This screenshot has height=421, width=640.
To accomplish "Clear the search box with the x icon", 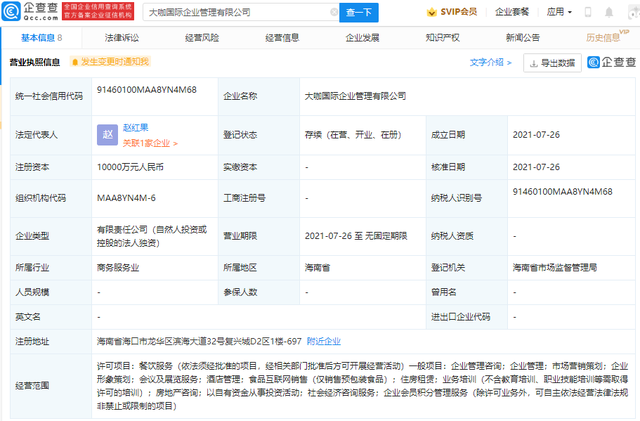I will (x=334, y=12).
